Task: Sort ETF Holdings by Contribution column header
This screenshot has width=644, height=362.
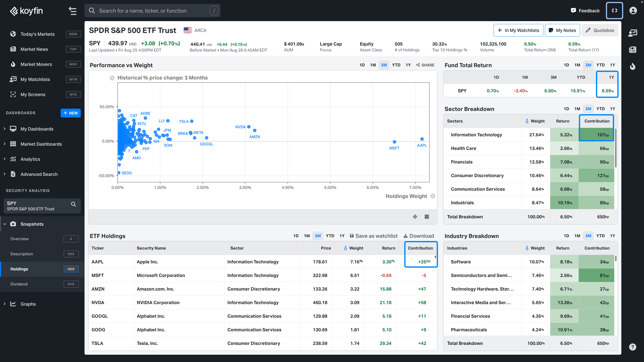Action: point(420,248)
